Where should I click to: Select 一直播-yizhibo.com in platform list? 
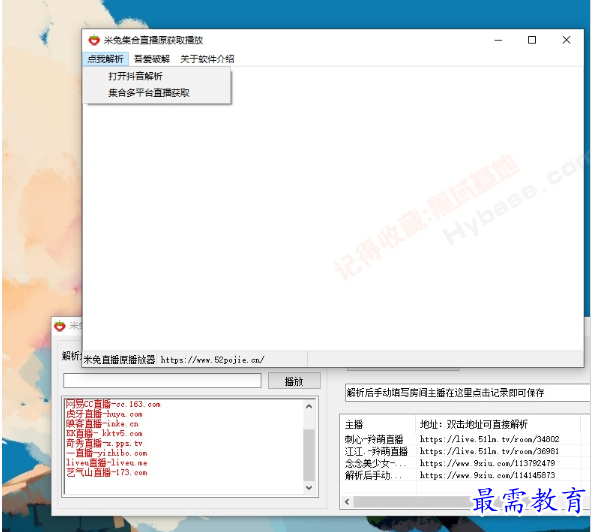click(x=106, y=453)
